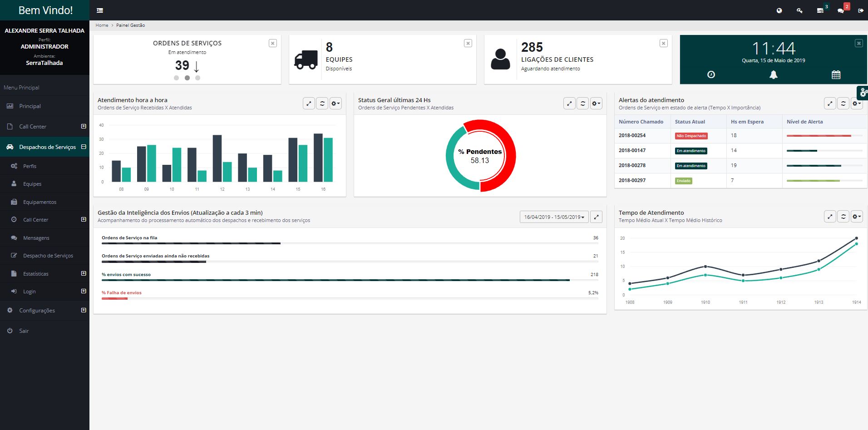Open the Equipes menu item
This screenshot has width=868, height=430.
(32, 184)
